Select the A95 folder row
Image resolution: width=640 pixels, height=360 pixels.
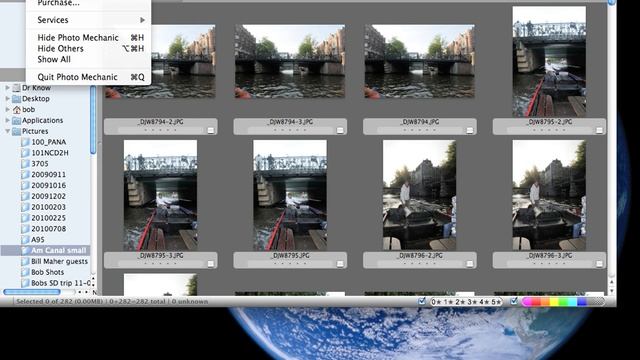[x=45, y=240]
